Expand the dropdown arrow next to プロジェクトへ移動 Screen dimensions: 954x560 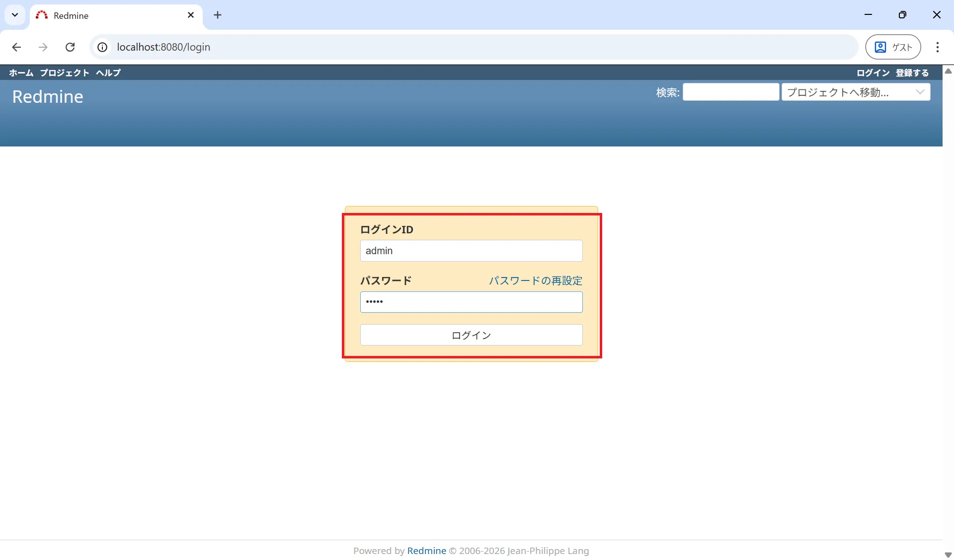click(x=920, y=92)
